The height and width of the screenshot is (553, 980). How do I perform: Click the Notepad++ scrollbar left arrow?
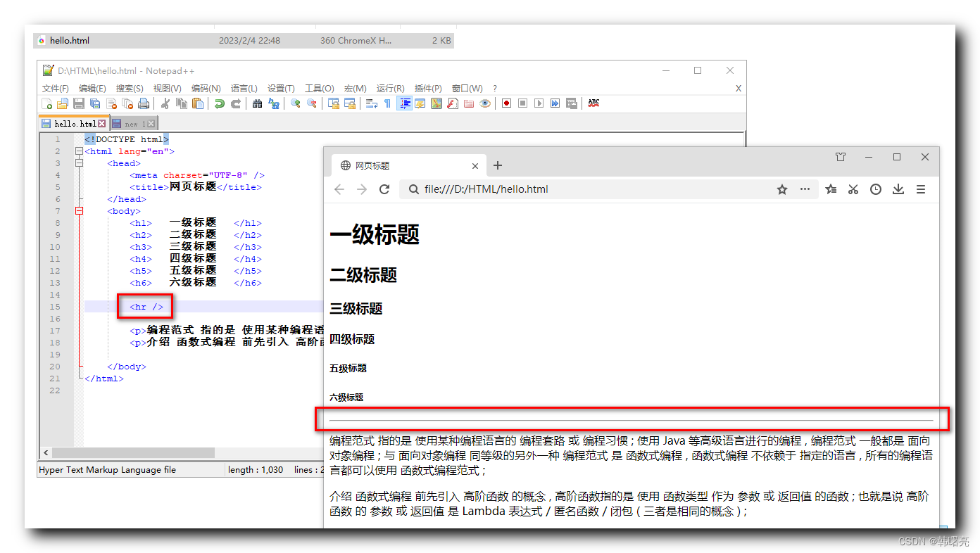click(x=46, y=452)
